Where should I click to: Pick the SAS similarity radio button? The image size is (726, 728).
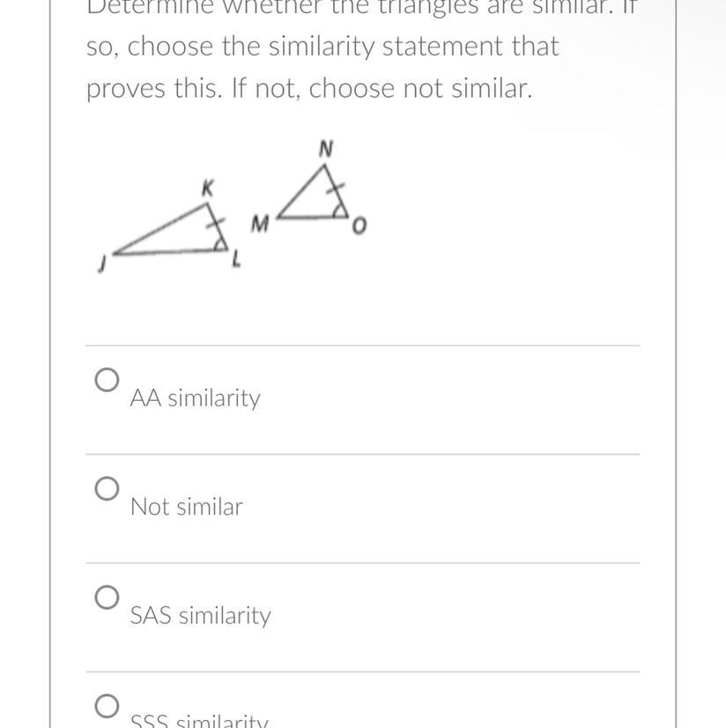(x=107, y=598)
